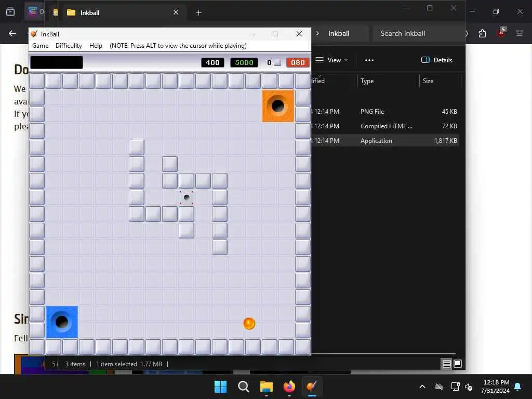Screen dimensions: 532x399
Task: Click the red extension icon with badge 5
Action: [501, 33]
